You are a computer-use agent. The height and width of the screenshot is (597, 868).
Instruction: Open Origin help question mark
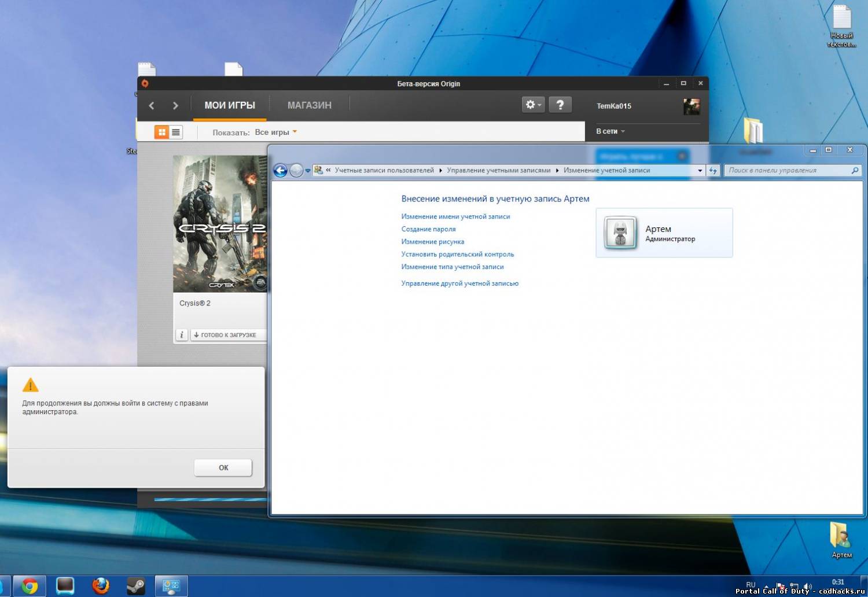[x=560, y=105]
